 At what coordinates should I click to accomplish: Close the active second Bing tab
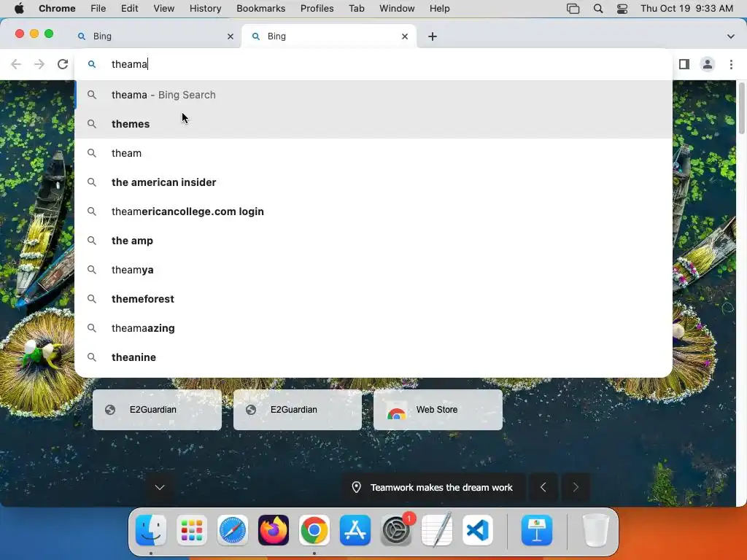click(405, 36)
